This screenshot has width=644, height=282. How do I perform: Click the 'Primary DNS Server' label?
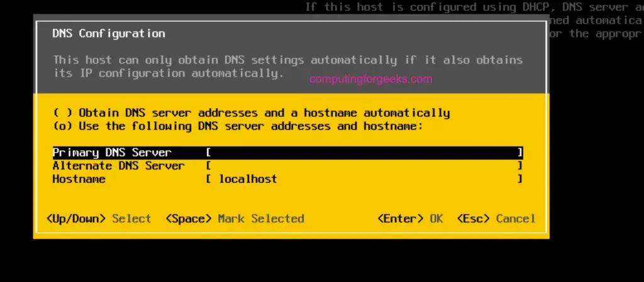click(x=112, y=153)
